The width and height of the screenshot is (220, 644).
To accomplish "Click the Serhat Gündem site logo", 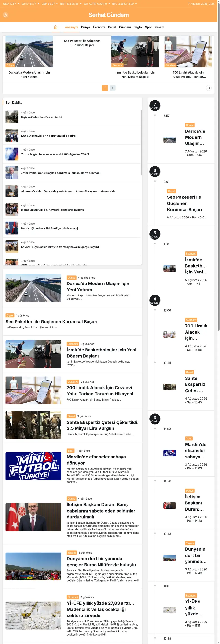I will (109, 15).
